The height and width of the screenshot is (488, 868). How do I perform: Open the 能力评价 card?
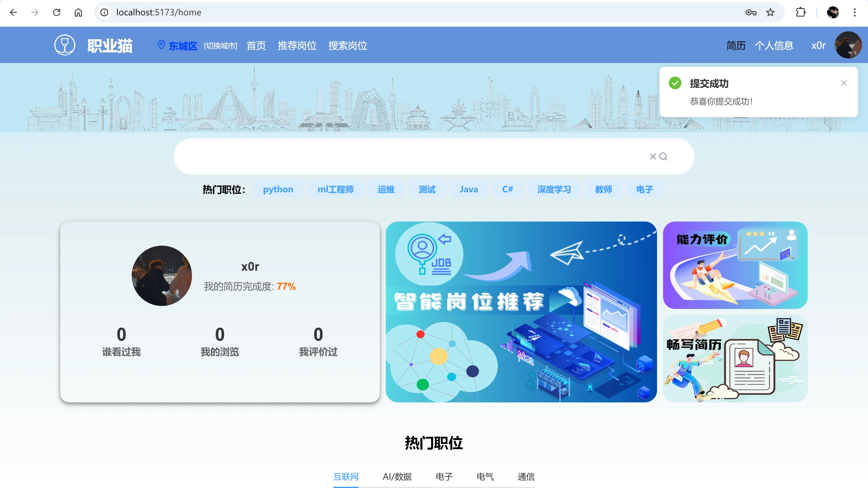point(735,265)
